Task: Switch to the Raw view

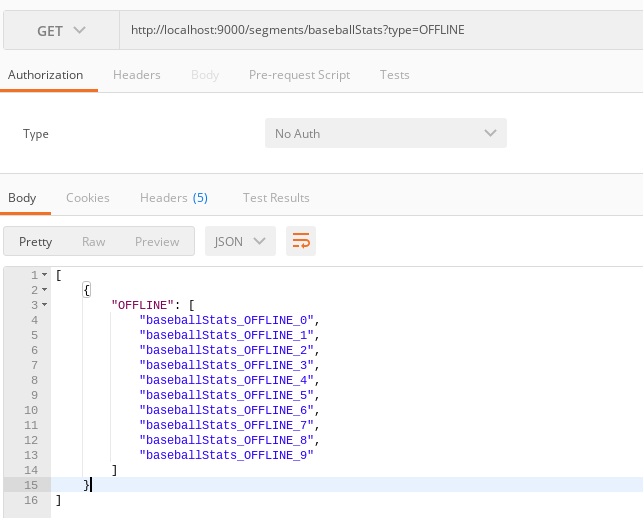Action: pyautogui.click(x=93, y=242)
